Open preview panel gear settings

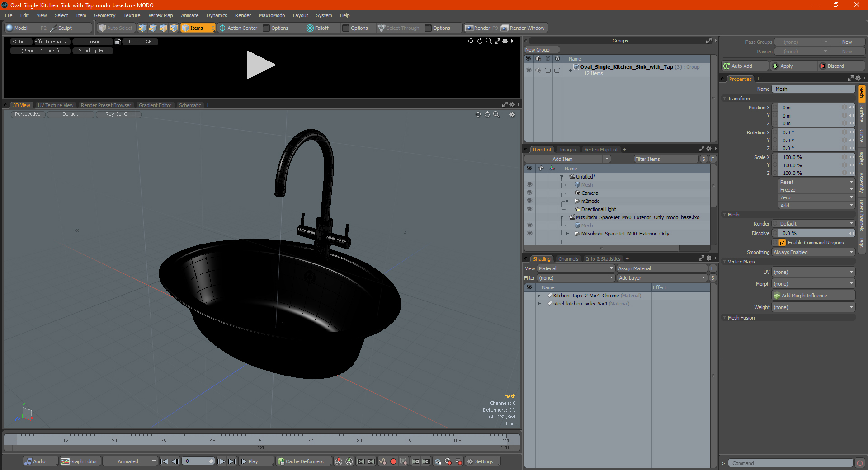tap(505, 41)
